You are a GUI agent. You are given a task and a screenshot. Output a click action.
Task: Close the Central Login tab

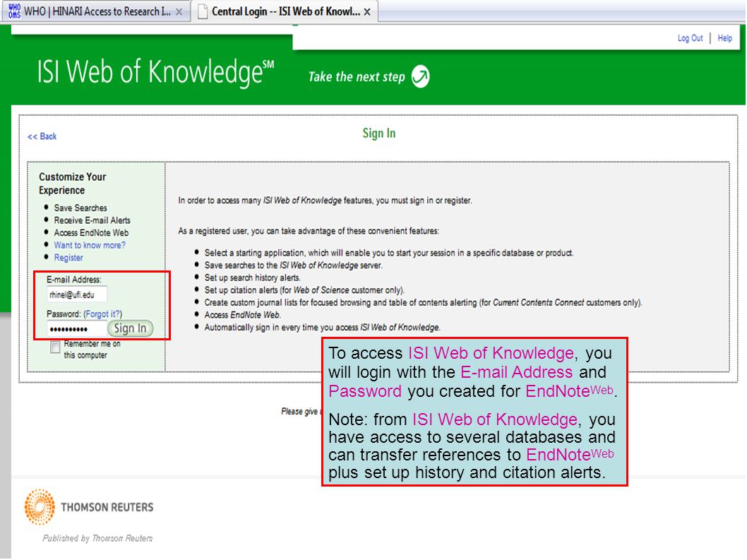click(x=367, y=12)
